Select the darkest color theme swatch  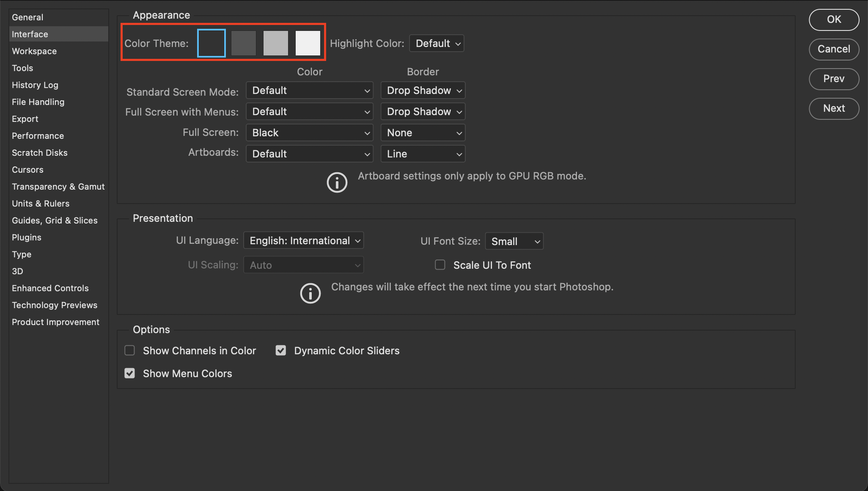coord(211,43)
